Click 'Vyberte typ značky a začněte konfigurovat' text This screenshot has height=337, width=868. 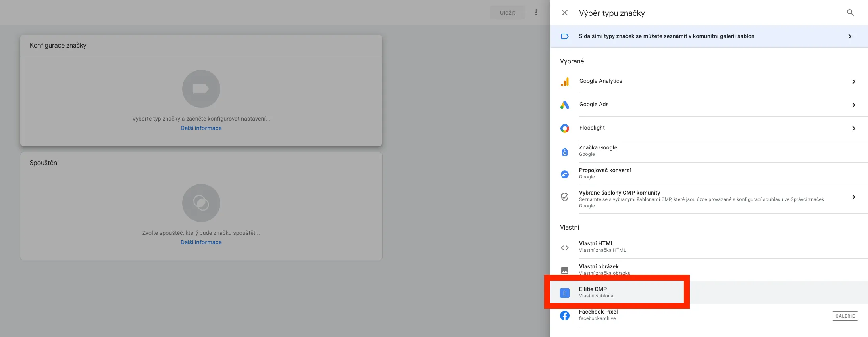tap(201, 119)
